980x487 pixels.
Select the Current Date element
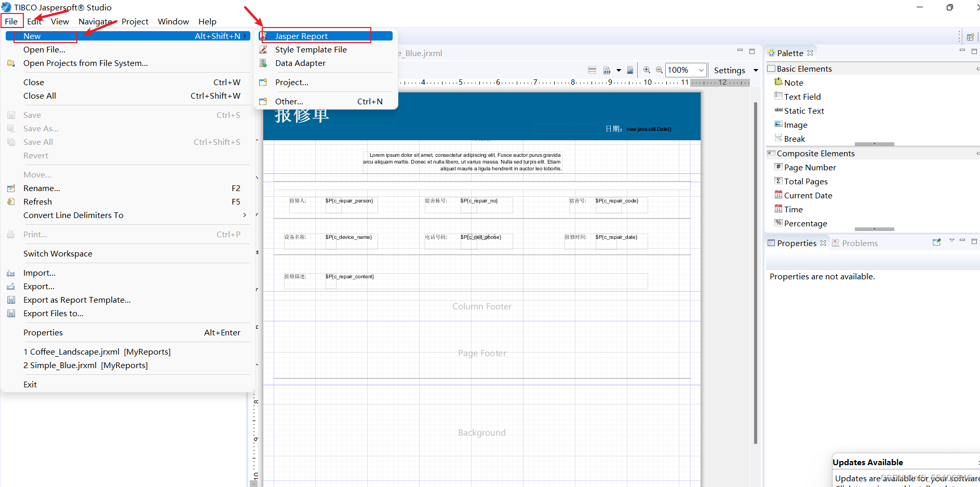coord(808,195)
